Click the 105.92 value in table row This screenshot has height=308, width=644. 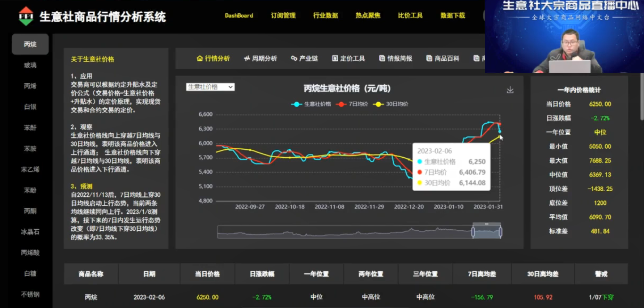(x=543, y=297)
